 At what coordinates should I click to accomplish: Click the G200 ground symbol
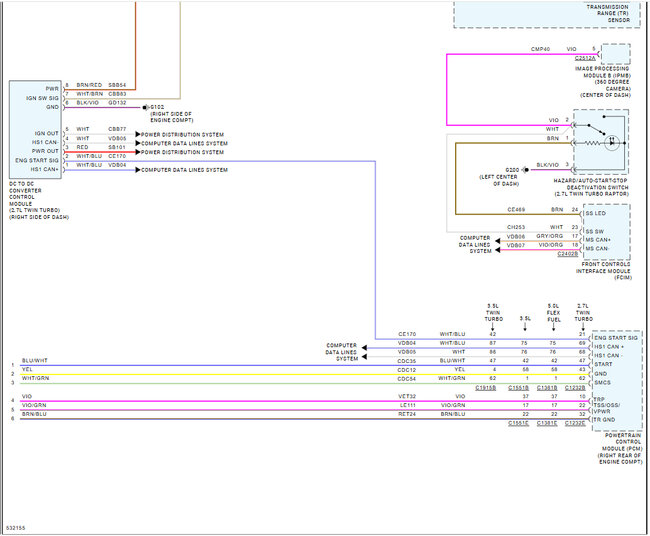pos(526,170)
